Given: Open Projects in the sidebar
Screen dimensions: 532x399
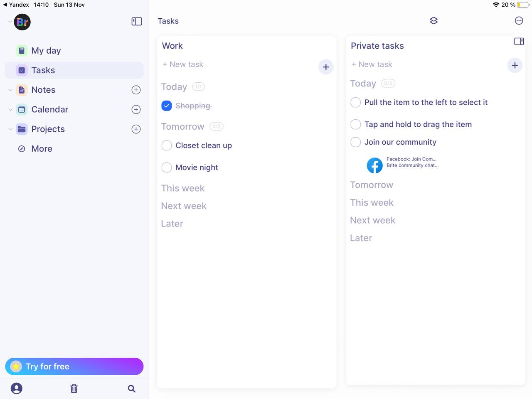Looking at the screenshot, I should (48, 129).
